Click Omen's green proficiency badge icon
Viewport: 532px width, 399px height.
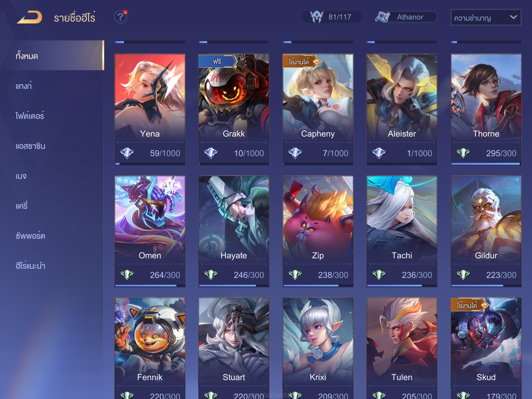click(127, 275)
